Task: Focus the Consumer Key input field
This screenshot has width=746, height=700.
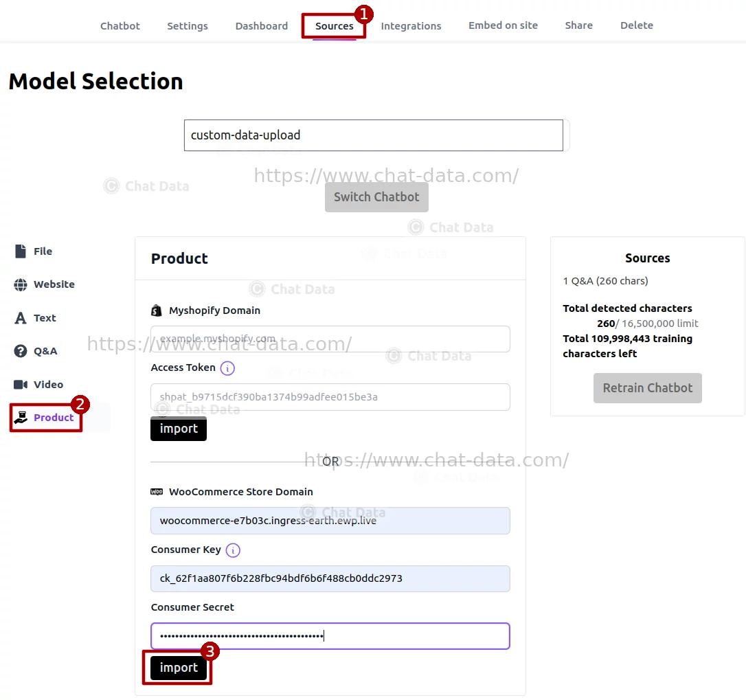Action: 330,578
